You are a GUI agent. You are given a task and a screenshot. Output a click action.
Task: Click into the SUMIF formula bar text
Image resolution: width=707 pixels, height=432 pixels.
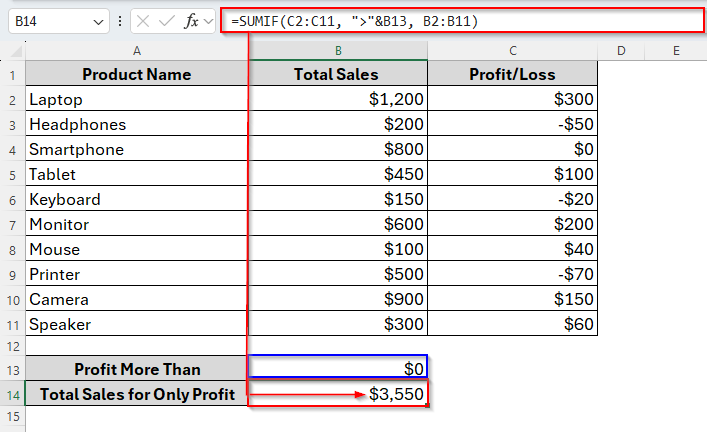(x=400, y=21)
